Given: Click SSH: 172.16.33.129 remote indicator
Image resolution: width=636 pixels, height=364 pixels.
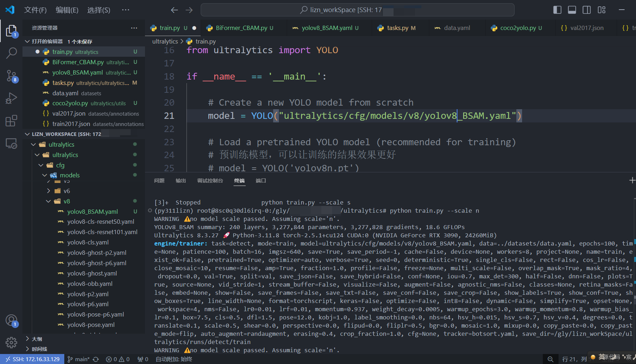Looking at the screenshot, I should [x=32, y=359].
